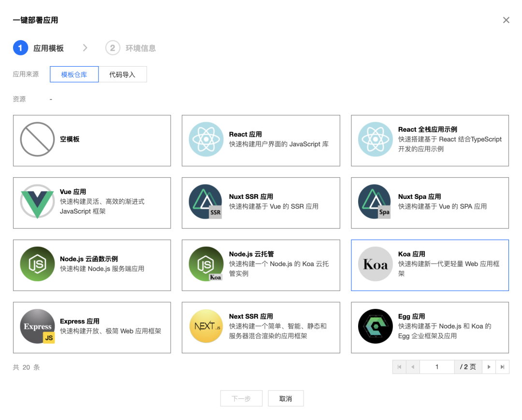Select the Vue 应用 title
The image size is (522, 420).
pos(73,192)
